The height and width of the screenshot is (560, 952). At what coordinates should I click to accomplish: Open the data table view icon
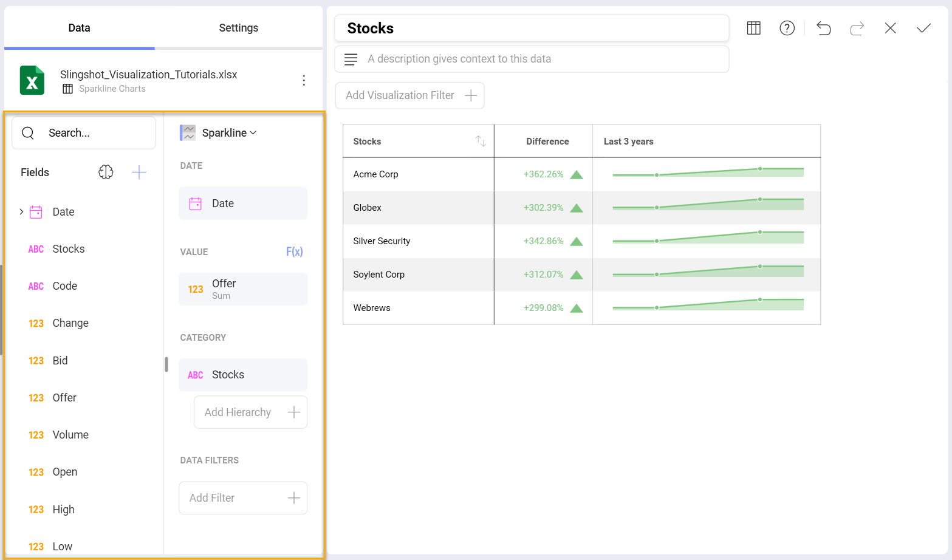[x=753, y=28]
